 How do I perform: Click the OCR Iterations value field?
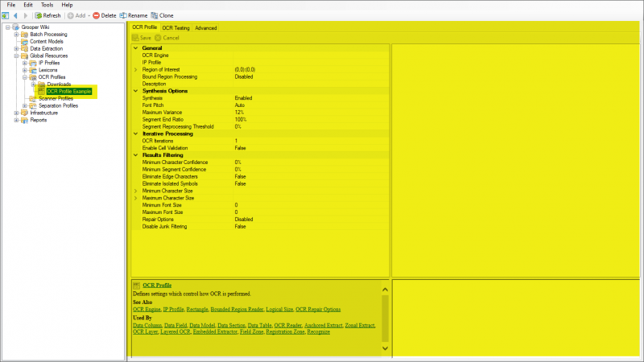click(311, 141)
